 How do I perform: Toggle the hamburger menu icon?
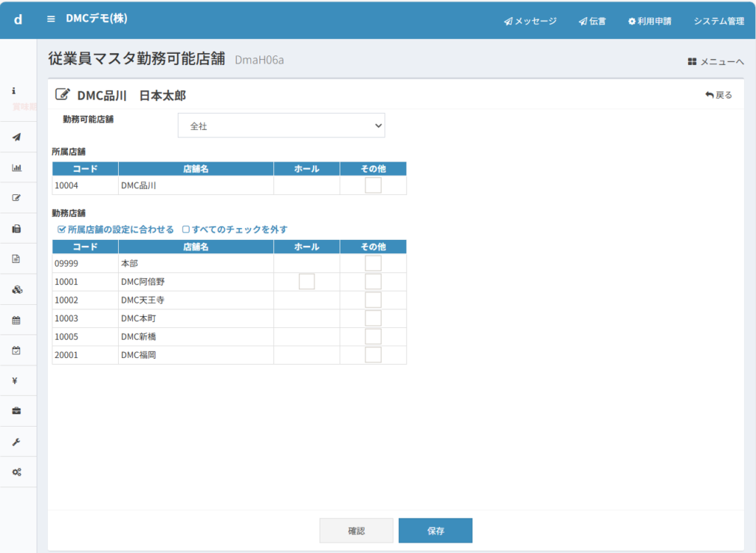[x=51, y=18]
